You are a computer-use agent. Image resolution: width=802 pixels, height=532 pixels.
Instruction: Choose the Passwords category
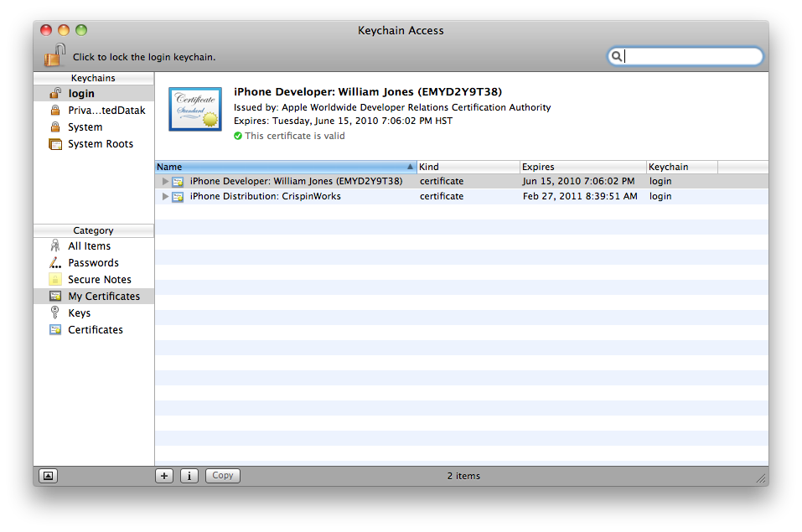(x=94, y=263)
